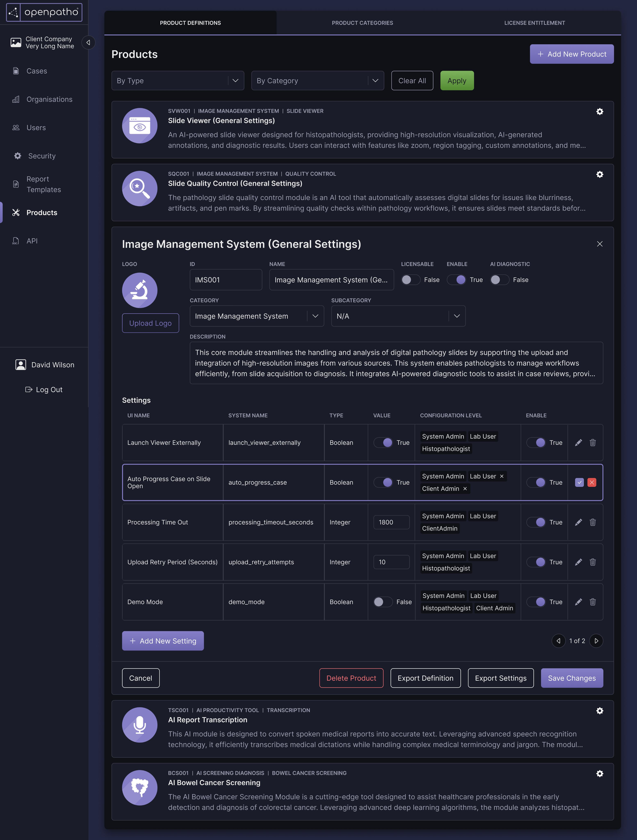637x840 pixels.
Task: Open API in the sidebar
Action: [32, 241]
